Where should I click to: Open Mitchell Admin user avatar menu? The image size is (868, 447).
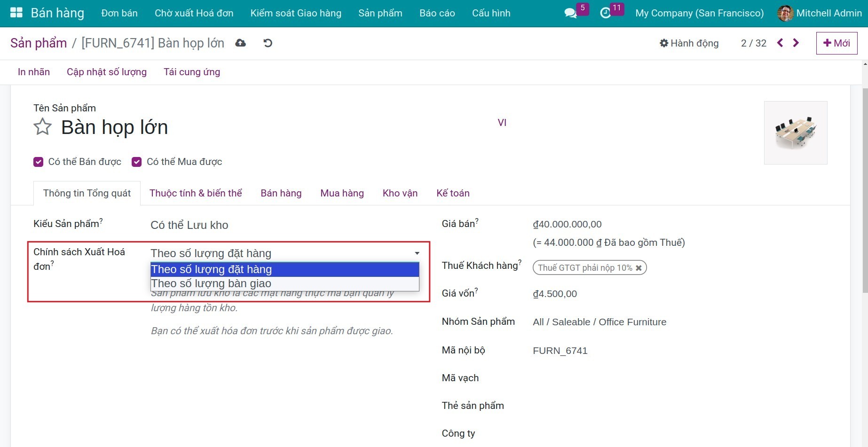click(x=784, y=13)
